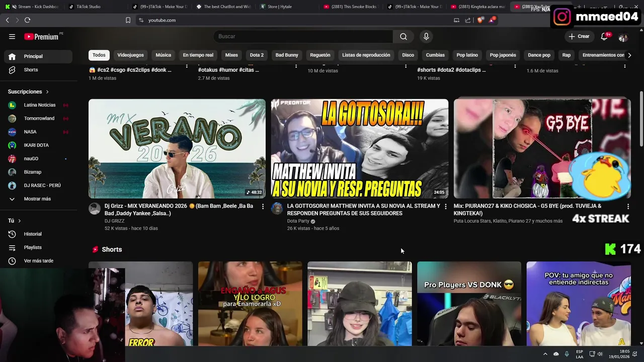Select the Dota 2 filter chip
This screenshot has height=362, width=644.
point(257,55)
